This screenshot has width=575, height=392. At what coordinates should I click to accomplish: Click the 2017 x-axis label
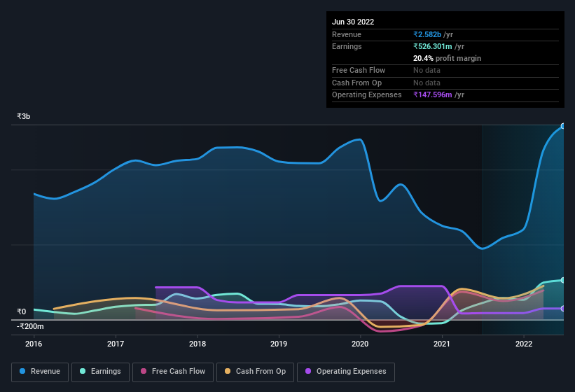pos(116,344)
